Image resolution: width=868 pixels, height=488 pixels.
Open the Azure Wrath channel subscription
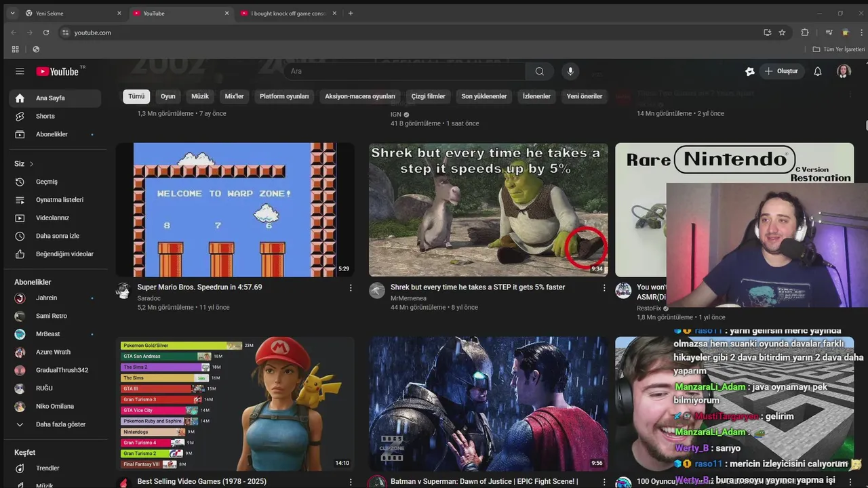coord(55,352)
